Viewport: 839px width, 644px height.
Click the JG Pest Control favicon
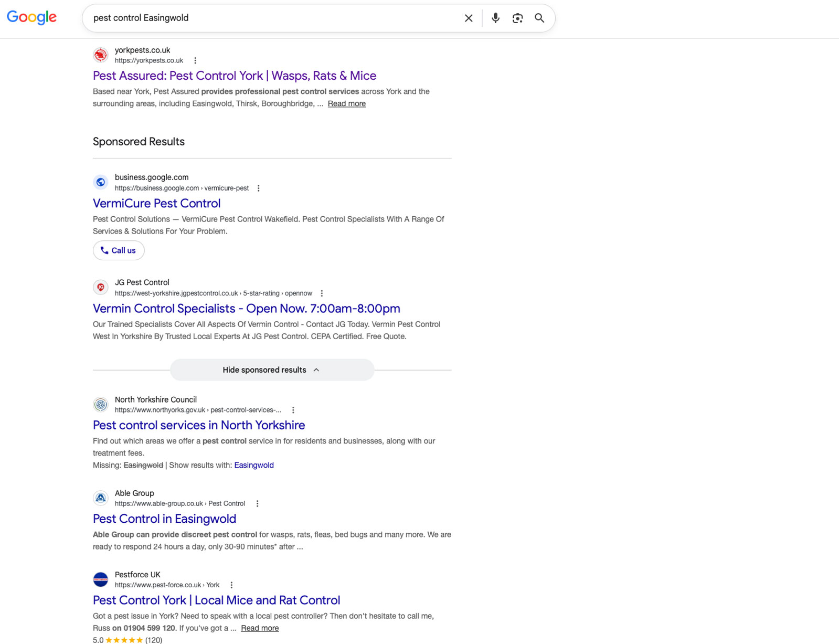click(101, 287)
